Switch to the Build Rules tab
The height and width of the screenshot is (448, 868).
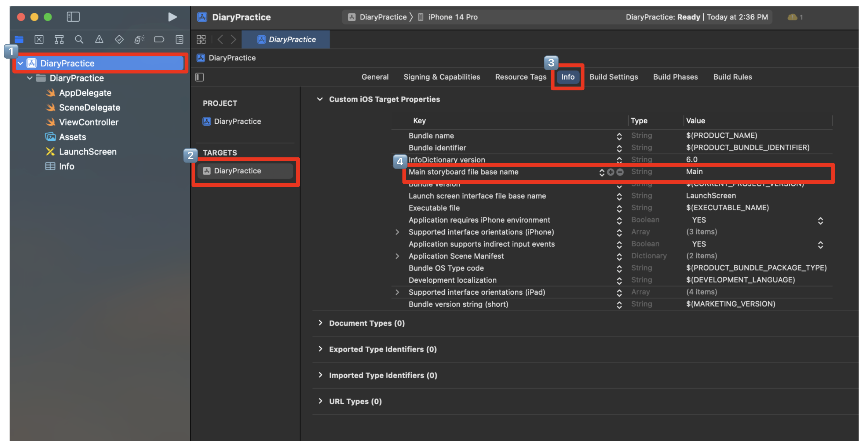click(x=733, y=77)
